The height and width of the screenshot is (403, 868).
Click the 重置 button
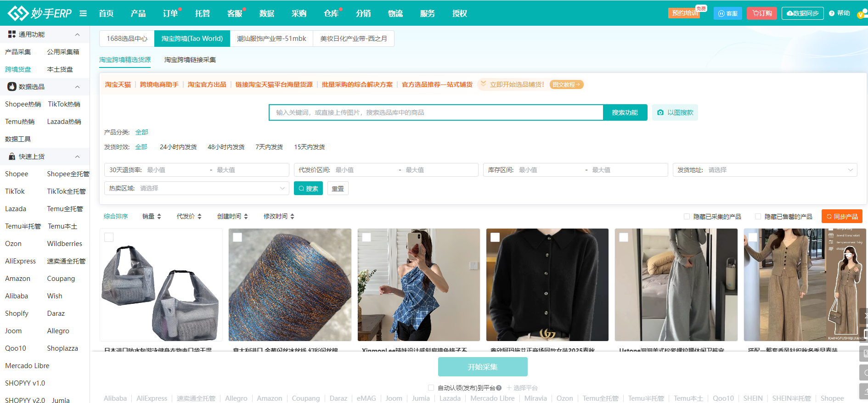tap(338, 189)
